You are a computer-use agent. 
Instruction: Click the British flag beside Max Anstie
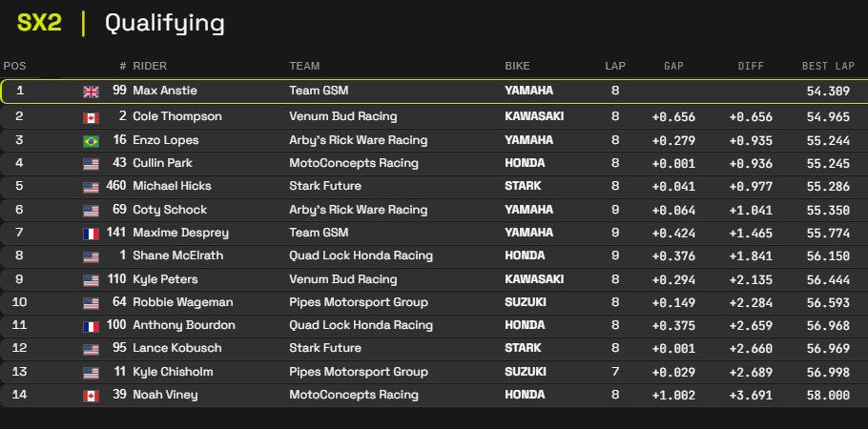pyautogui.click(x=91, y=92)
